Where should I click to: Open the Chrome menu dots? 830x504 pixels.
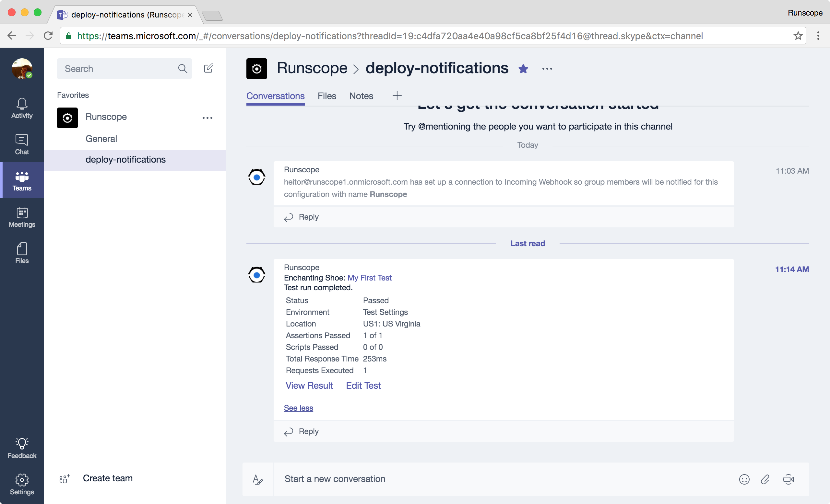pyautogui.click(x=818, y=36)
